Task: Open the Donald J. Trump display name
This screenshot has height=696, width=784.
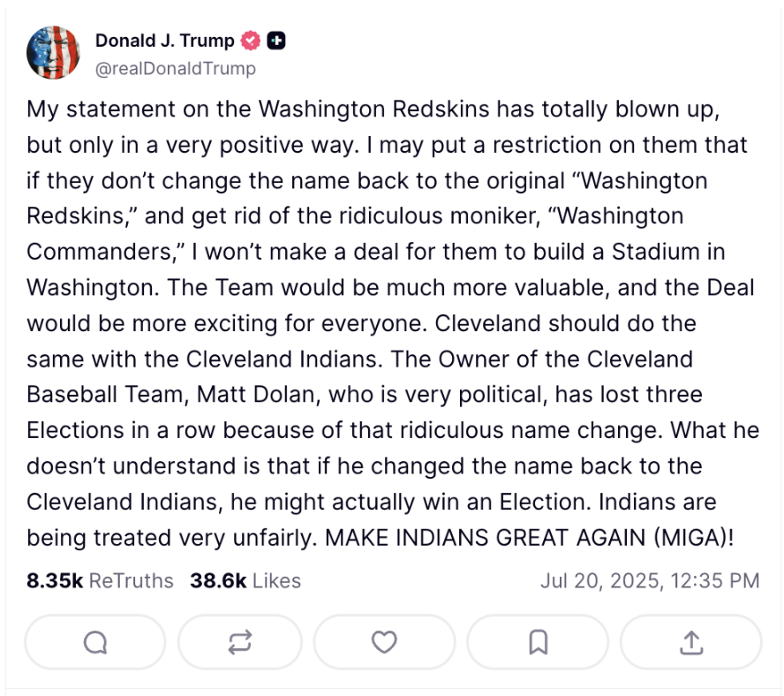Action: point(164,41)
